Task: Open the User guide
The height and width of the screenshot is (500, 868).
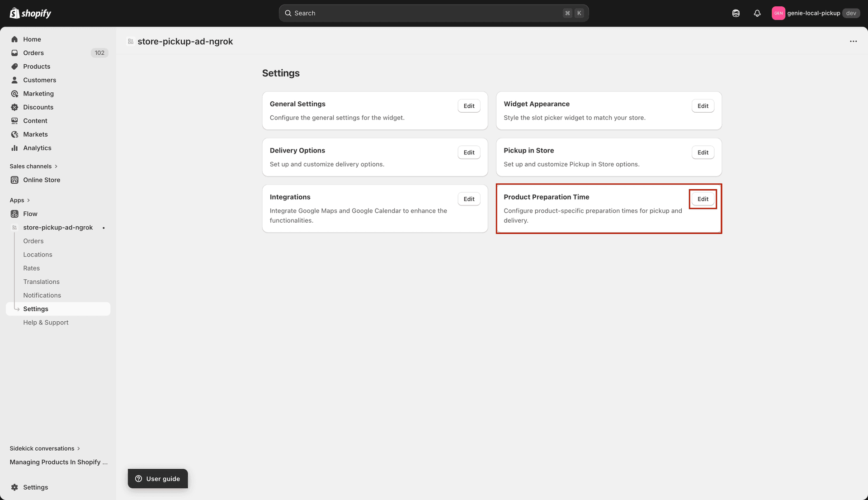Action: click(157, 479)
